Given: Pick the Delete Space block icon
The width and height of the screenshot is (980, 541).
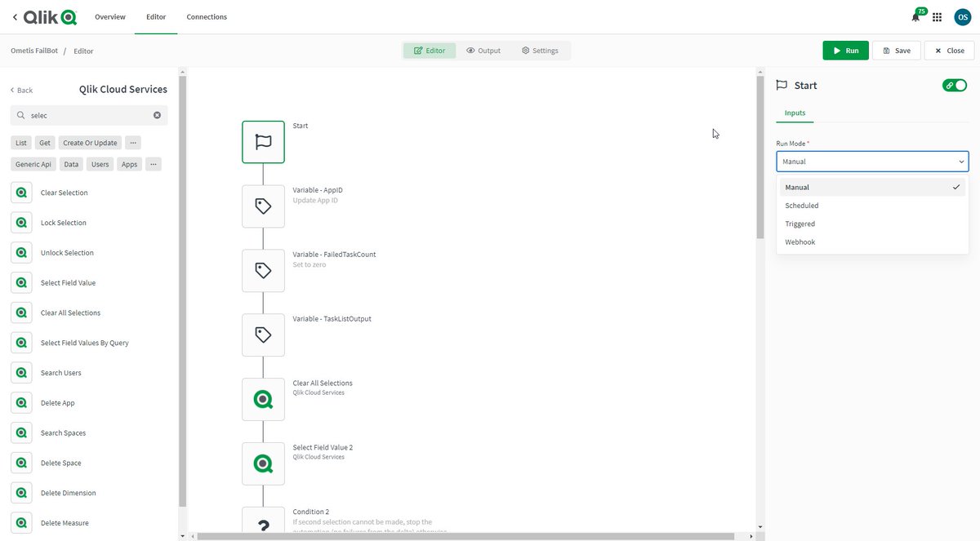Looking at the screenshot, I should pos(21,463).
